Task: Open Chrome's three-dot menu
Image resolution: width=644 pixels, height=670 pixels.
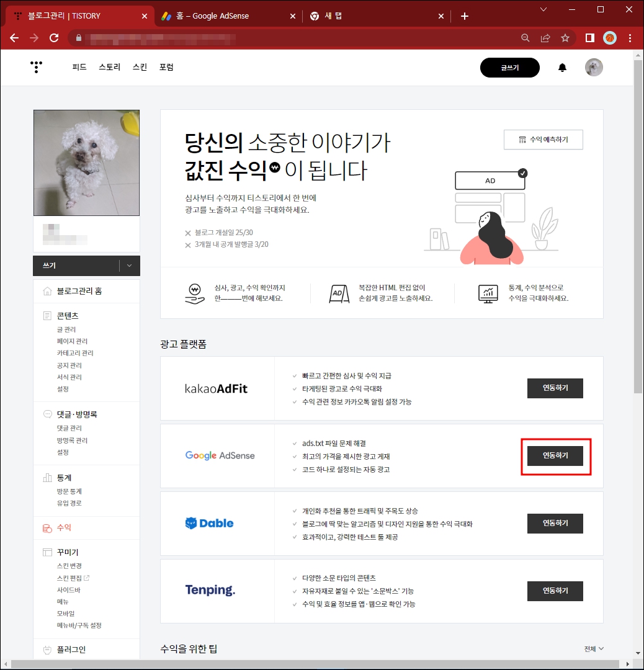Action: tap(630, 38)
